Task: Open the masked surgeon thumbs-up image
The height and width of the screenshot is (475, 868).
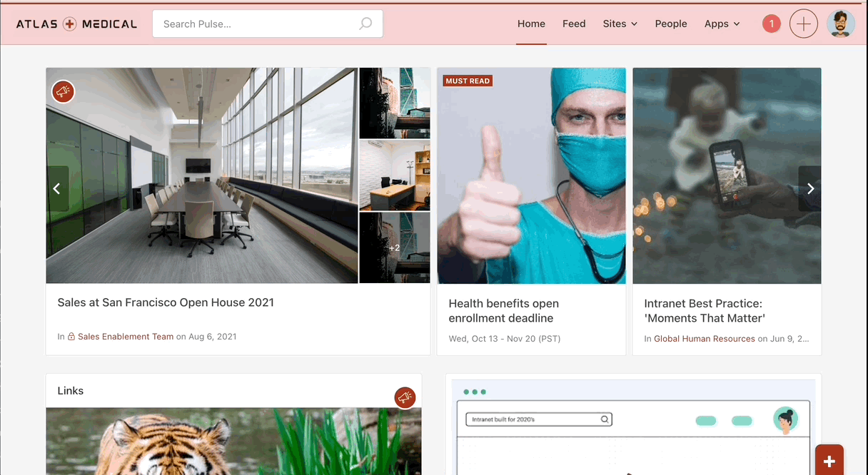Action: [x=532, y=175]
